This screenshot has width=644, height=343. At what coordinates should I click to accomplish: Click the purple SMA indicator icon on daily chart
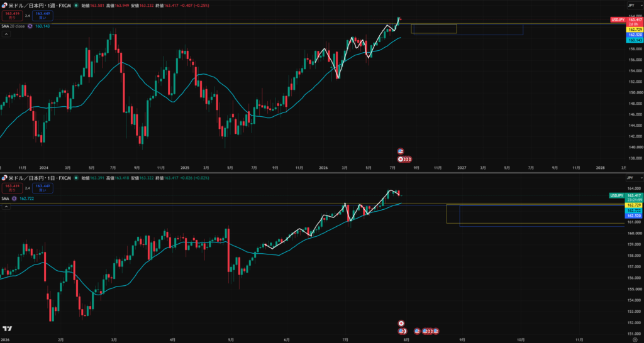pyautogui.click(x=14, y=198)
